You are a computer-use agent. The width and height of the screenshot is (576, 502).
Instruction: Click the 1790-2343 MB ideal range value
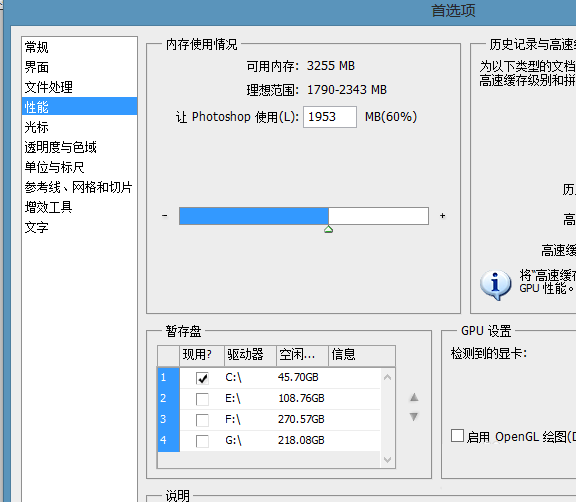coord(347,90)
